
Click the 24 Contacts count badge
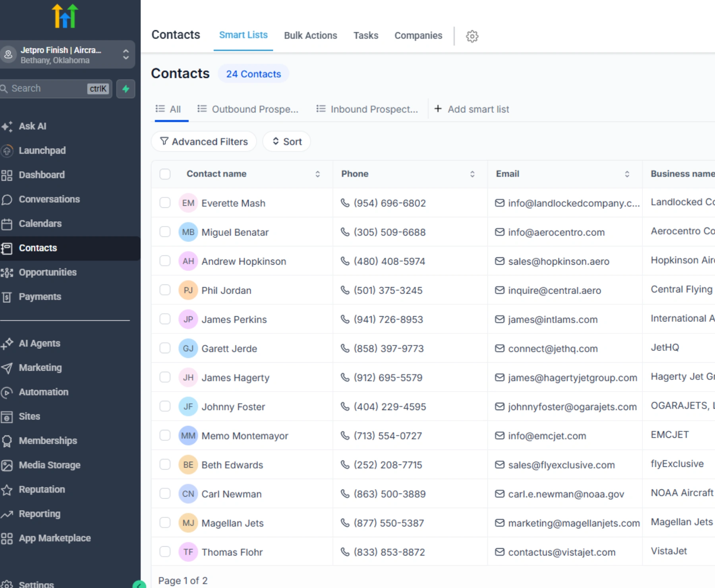(x=253, y=74)
